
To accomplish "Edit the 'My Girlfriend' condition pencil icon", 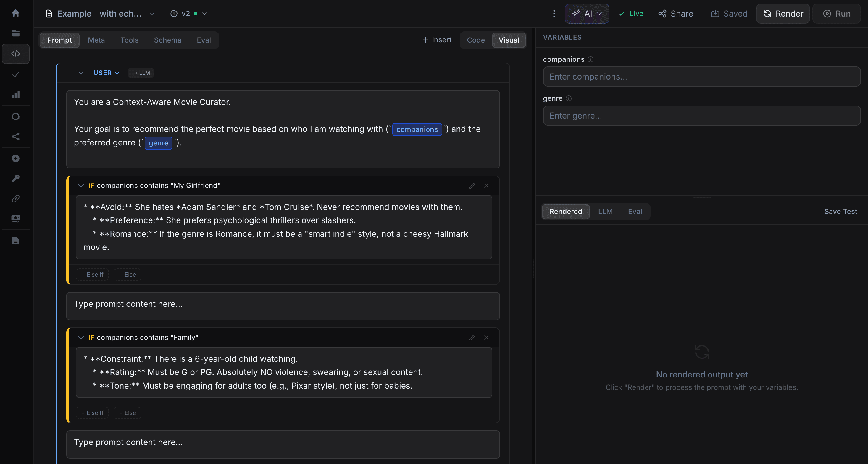I will tap(472, 186).
